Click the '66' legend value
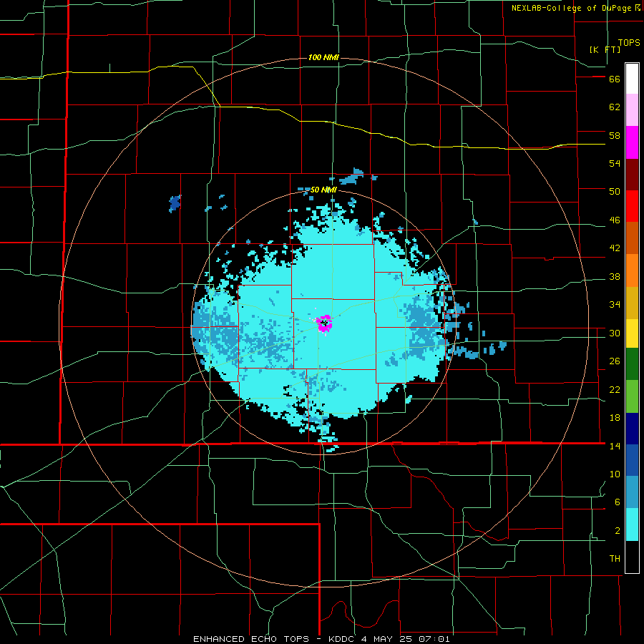Screen dimensions: 644x644 coord(615,79)
